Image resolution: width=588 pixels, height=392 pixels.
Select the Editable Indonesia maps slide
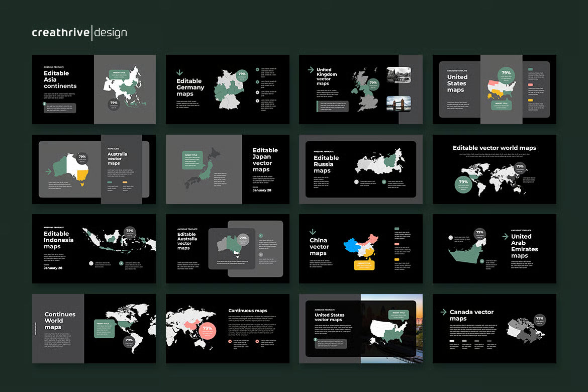tap(94, 249)
